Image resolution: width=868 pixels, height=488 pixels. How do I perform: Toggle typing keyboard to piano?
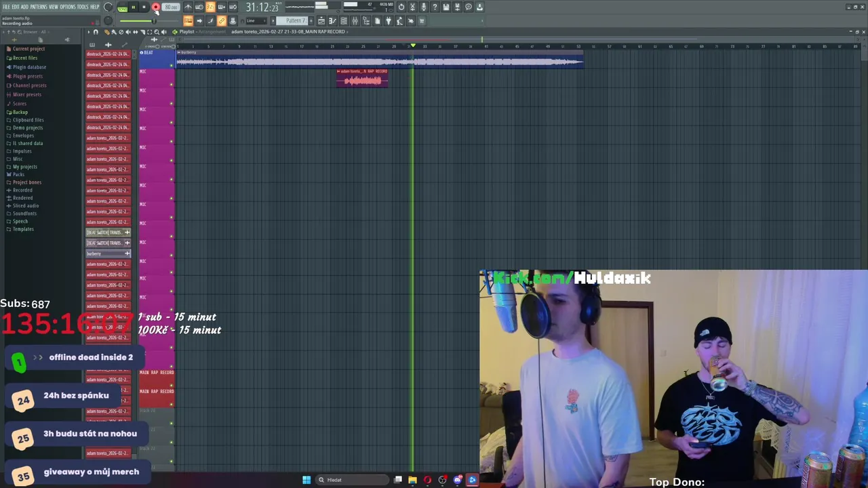tap(189, 21)
